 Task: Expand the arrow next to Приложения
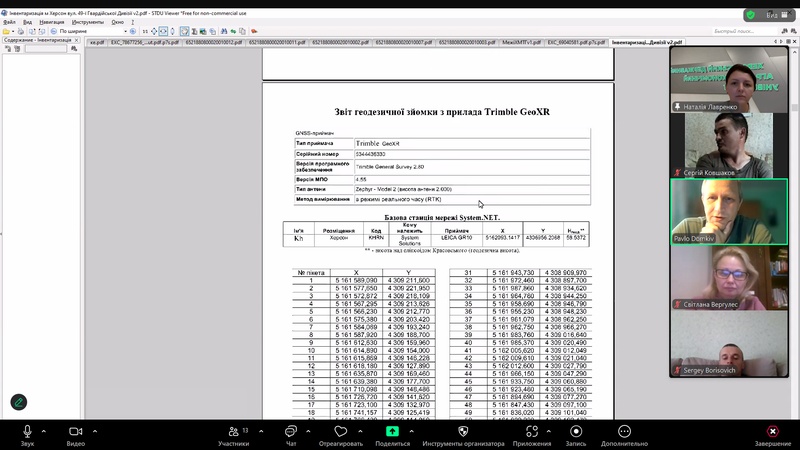[548, 431]
